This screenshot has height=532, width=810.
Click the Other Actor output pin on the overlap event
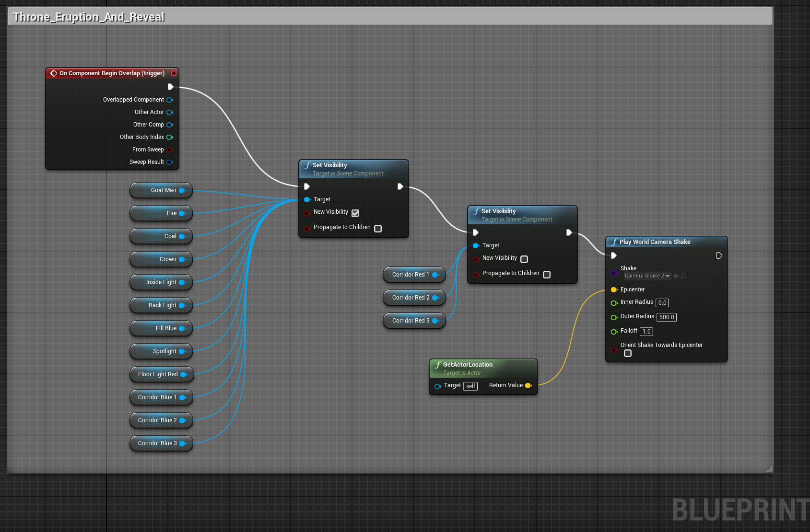tap(170, 112)
